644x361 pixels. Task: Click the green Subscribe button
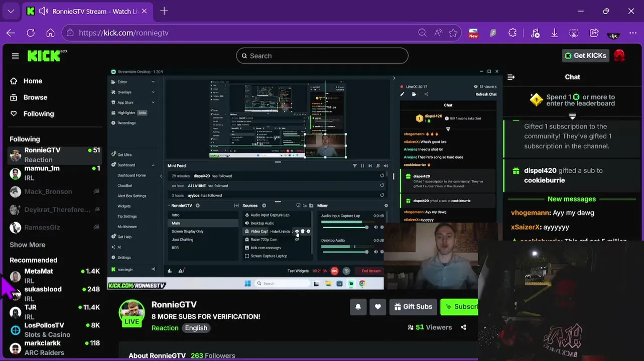(x=460, y=307)
